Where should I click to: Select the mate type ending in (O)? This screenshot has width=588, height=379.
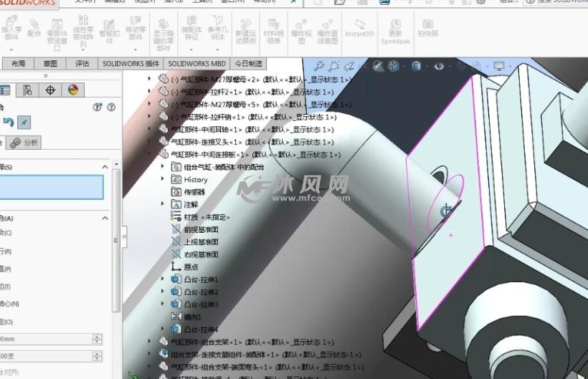[6, 322]
